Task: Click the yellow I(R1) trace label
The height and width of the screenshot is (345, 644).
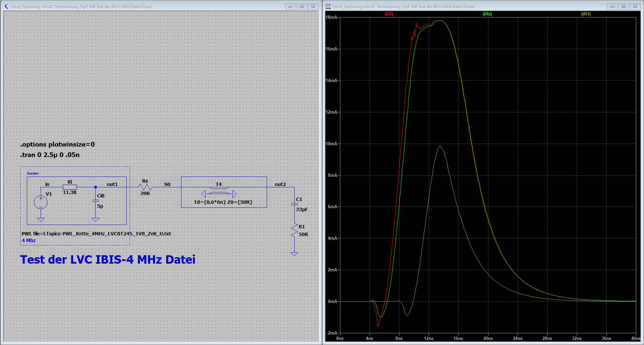Action: 586,14
